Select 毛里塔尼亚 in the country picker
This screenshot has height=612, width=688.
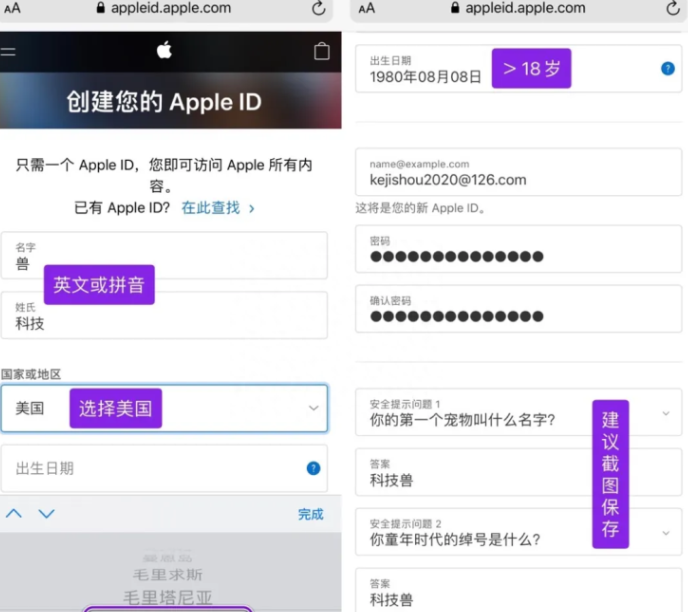point(168,598)
